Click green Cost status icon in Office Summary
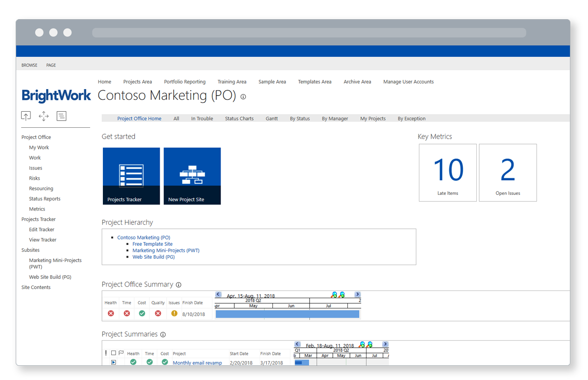 click(142, 313)
